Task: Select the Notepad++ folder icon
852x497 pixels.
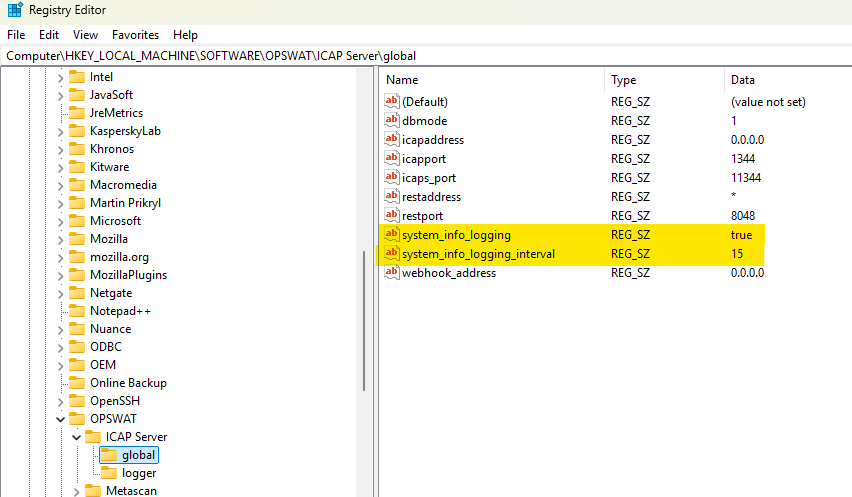Action: 77,311
